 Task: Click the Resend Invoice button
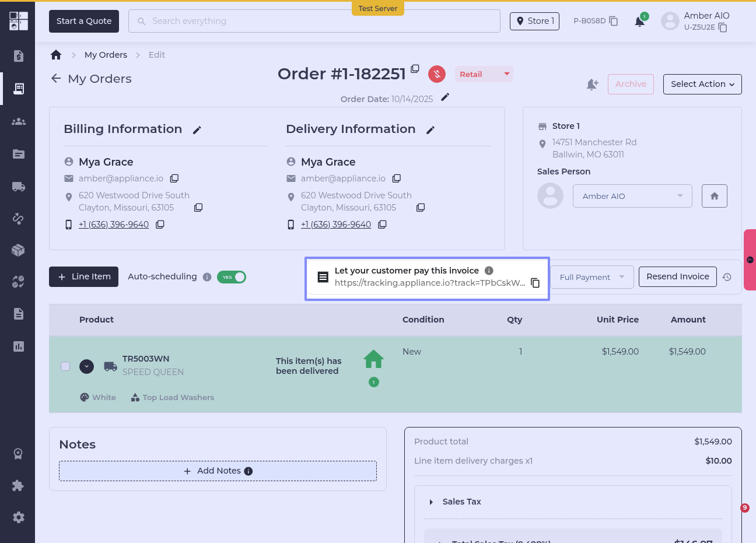click(x=677, y=276)
